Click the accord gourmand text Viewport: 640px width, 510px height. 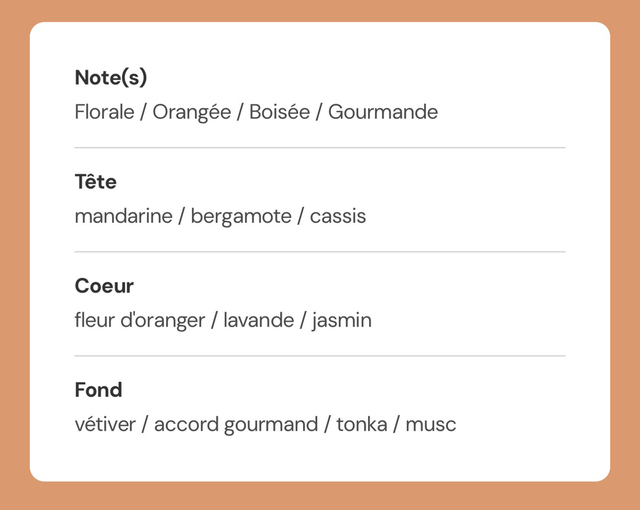(235, 424)
